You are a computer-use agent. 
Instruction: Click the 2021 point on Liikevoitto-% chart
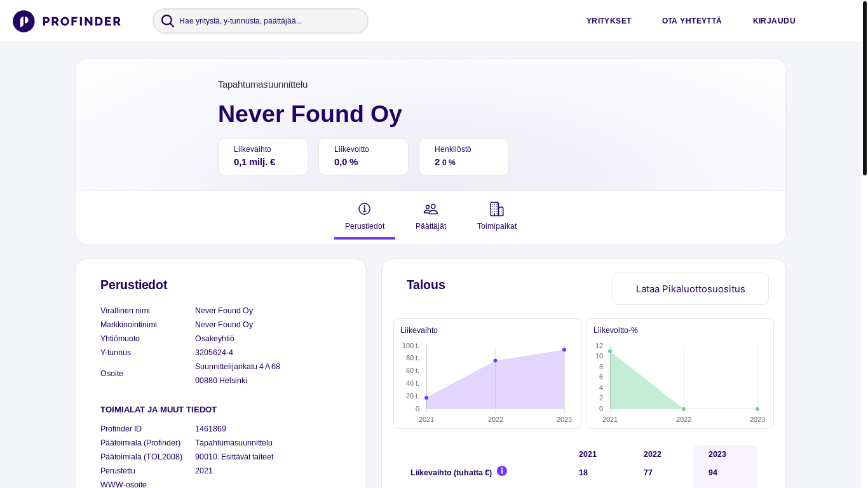[610, 351]
